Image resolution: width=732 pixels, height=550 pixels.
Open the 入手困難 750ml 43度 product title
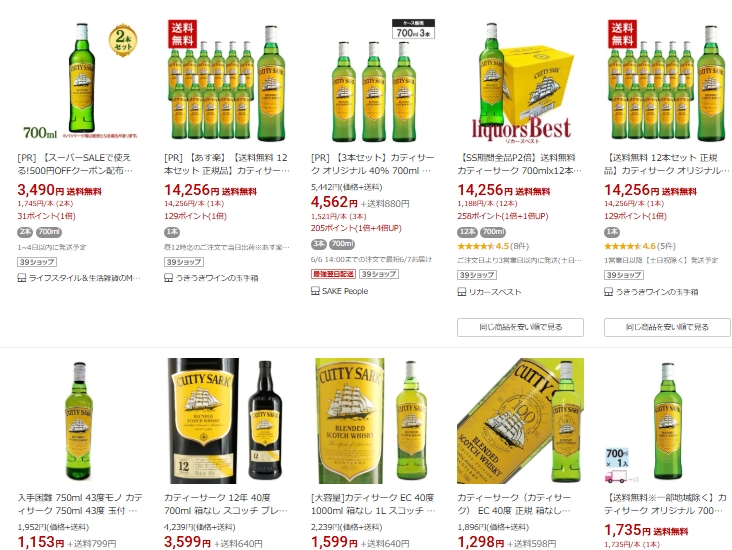pos(80,504)
